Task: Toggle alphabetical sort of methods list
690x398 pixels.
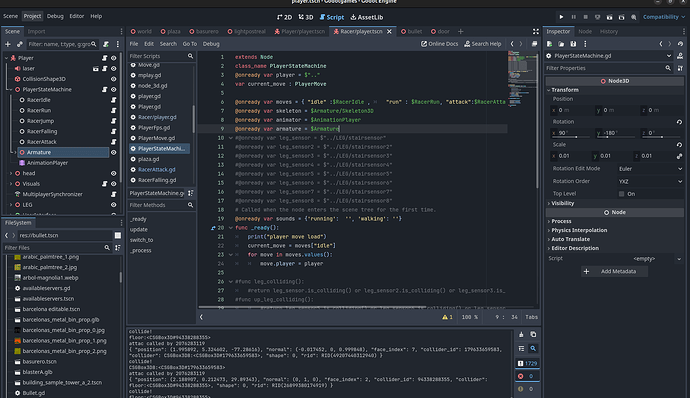Action: tap(191, 193)
